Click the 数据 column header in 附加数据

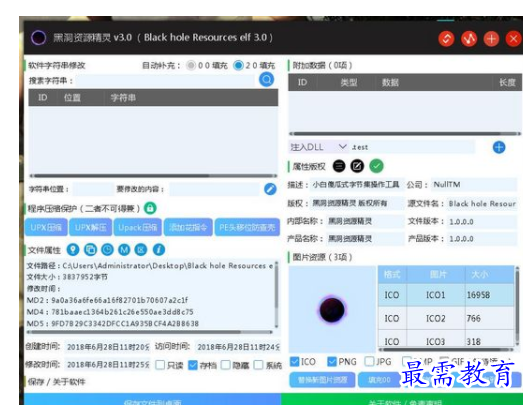coord(390,82)
